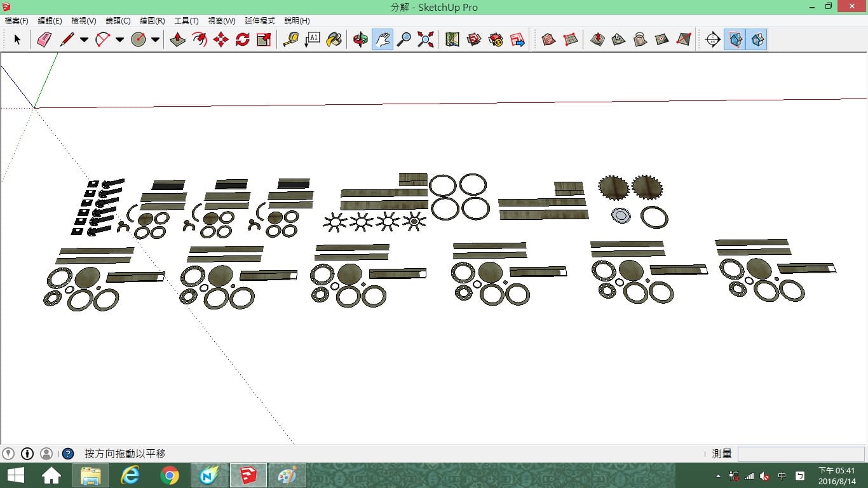This screenshot has height=488, width=868.
Task: Open the 工具(T) menu
Action: [x=186, y=21]
